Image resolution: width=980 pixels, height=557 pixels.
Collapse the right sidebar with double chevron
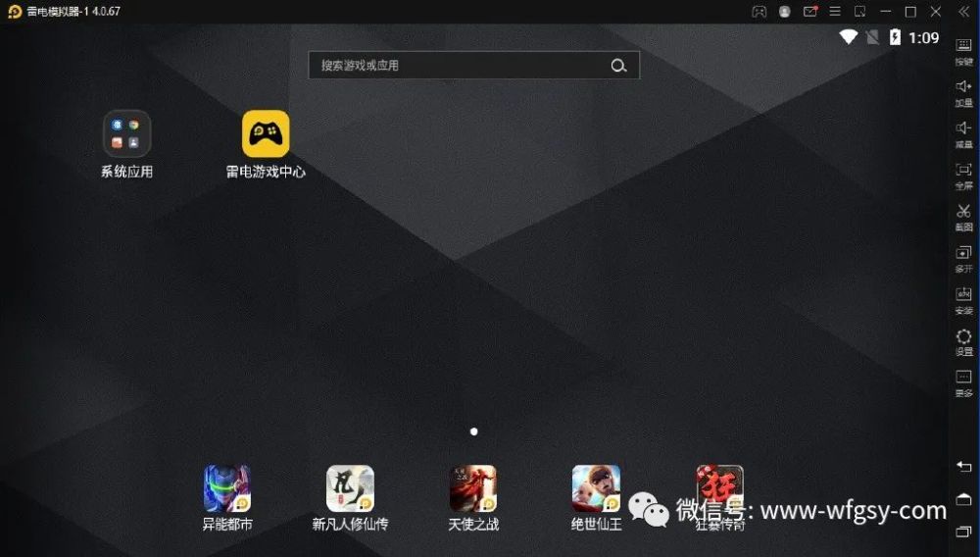963,12
